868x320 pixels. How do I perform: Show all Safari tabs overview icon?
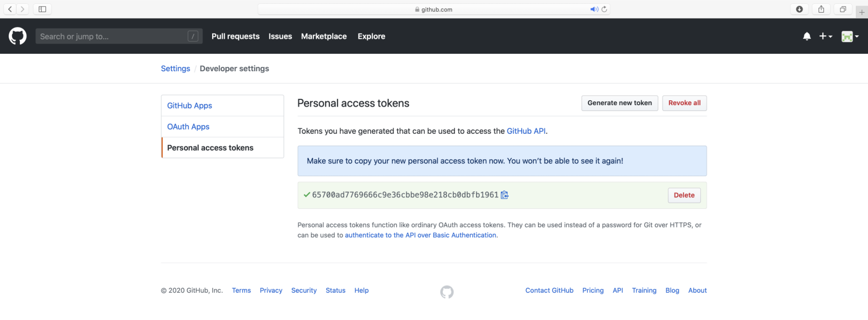842,9
